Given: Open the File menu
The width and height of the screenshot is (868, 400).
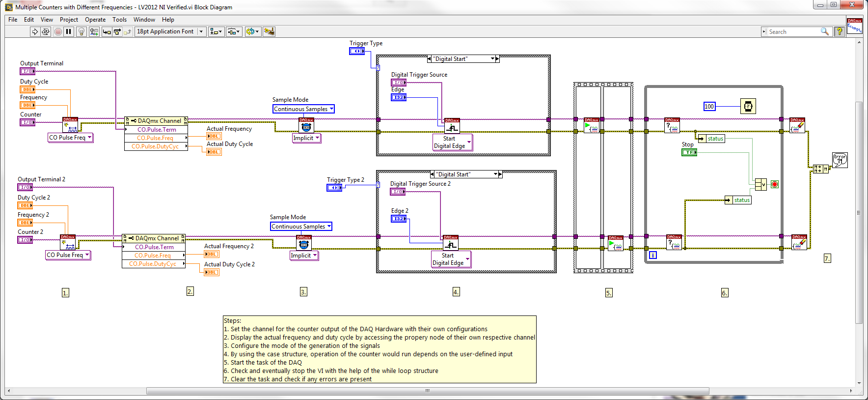Looking at the screenshot, I should tap(13, 20).
